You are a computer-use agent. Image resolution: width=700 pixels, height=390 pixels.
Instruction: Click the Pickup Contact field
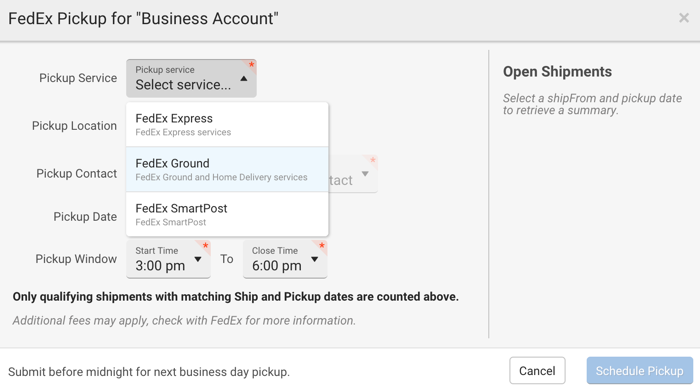353,174
